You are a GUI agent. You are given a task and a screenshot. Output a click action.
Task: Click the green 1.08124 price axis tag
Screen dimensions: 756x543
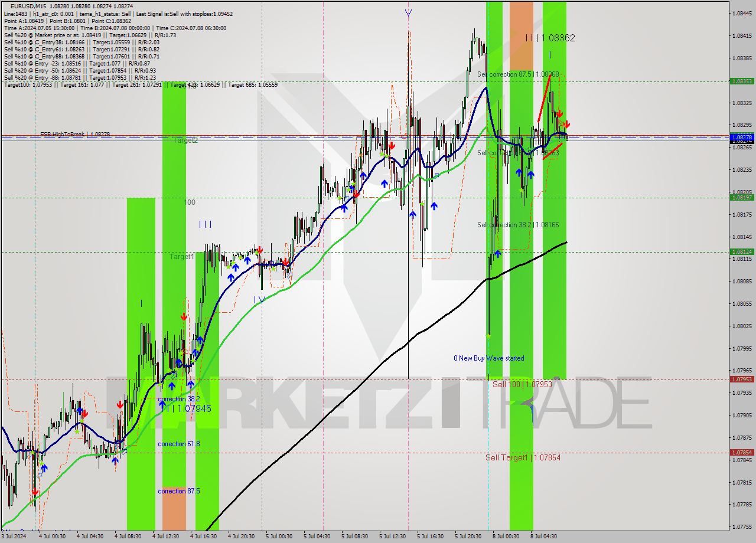tap(742, 252)
